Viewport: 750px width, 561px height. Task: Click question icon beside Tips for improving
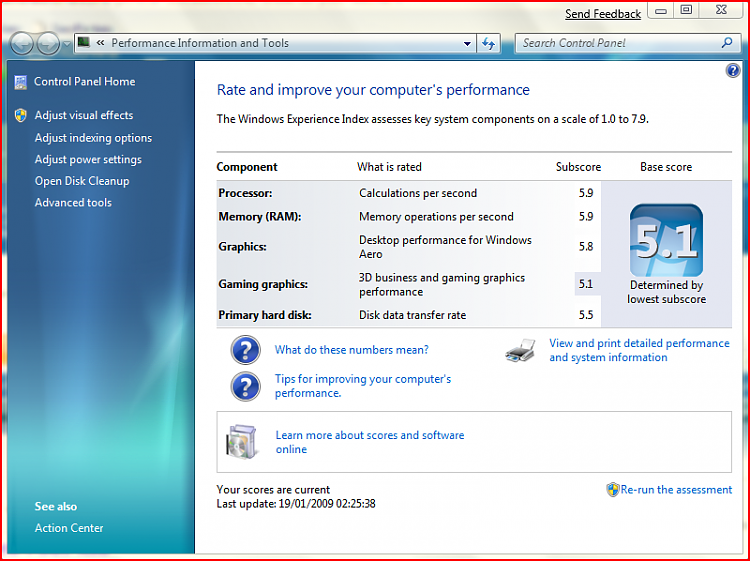245,386
